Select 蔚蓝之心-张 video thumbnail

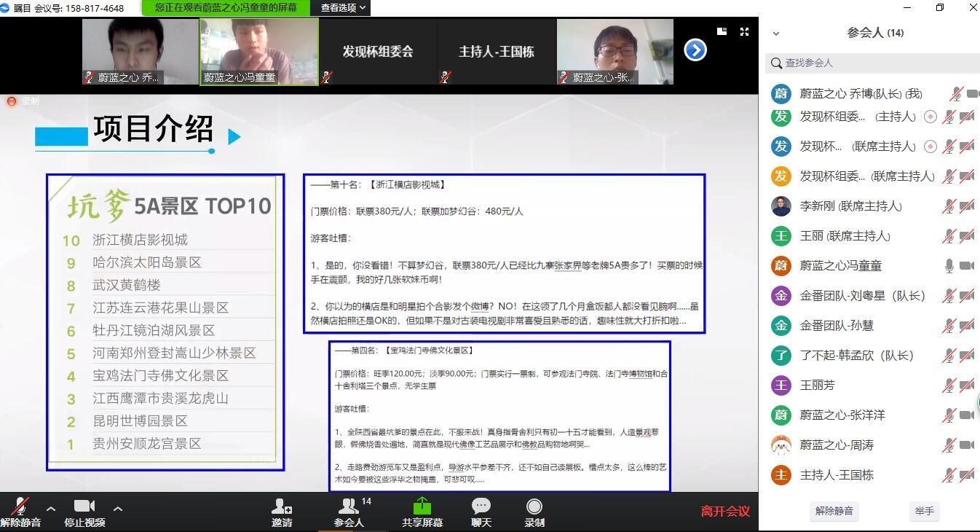[x=615, y=52]
